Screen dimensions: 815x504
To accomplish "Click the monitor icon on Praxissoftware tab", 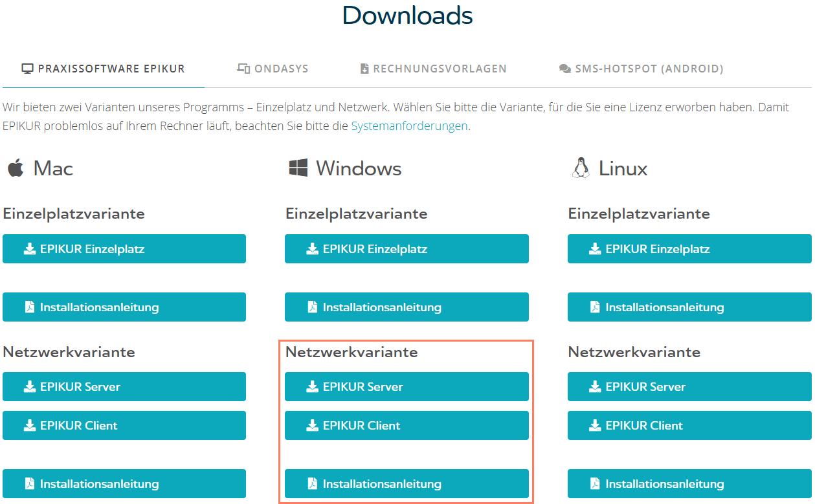I will 27,69.
